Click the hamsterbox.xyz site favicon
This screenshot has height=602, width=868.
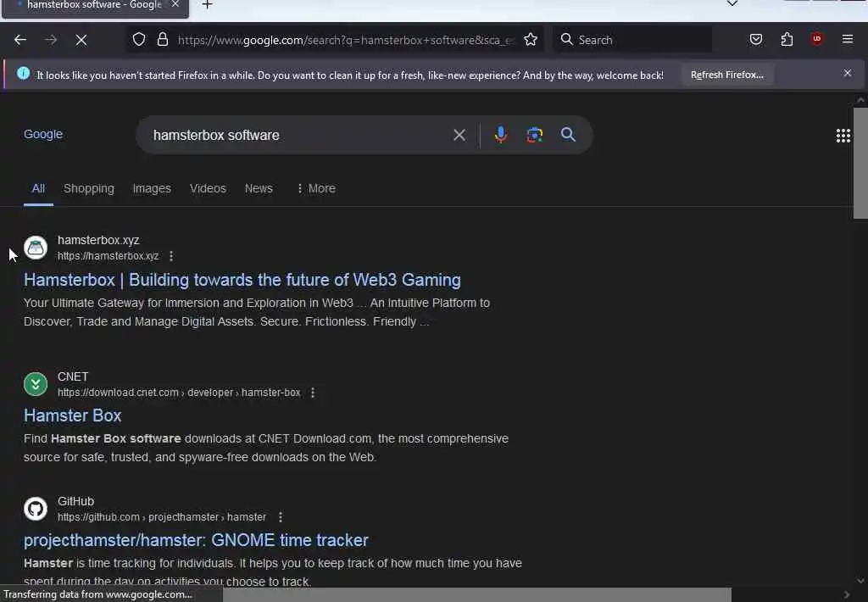(36, 248)
